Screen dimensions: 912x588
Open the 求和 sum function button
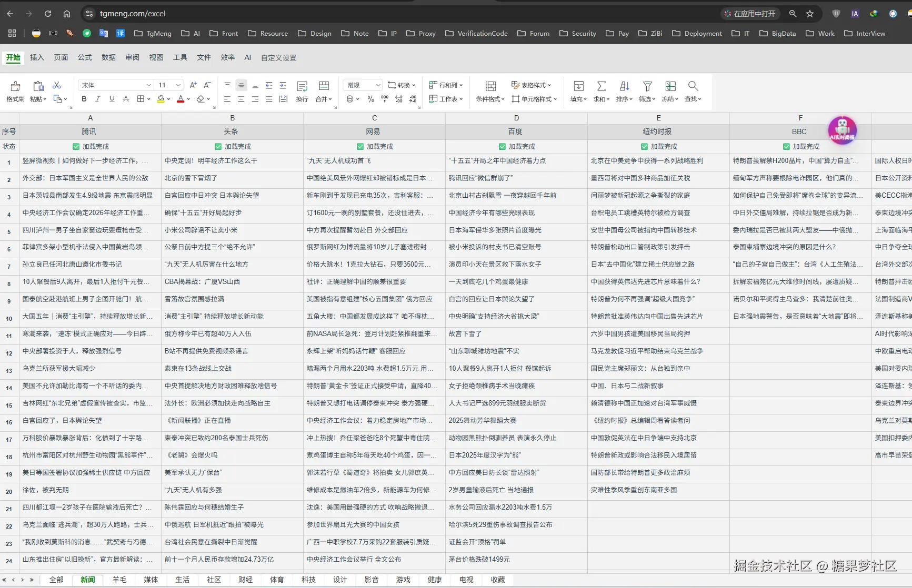click(602, 92)
